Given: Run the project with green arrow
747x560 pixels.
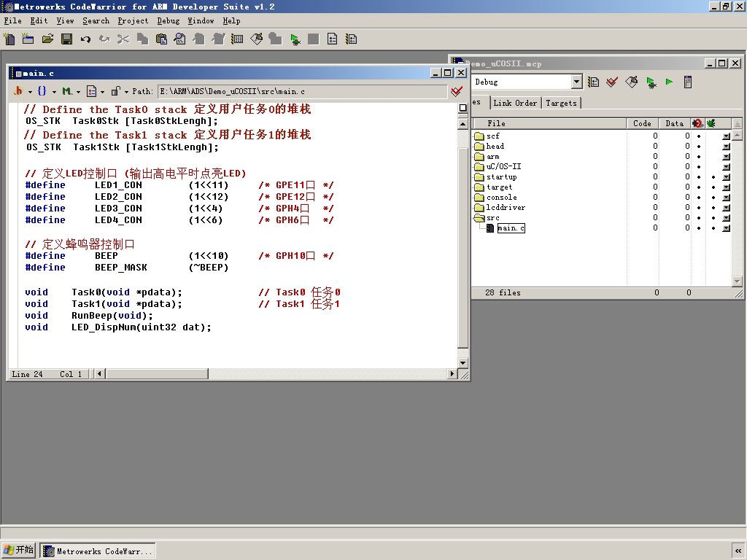Looking at the screenshot, I should tap(670, 82).
